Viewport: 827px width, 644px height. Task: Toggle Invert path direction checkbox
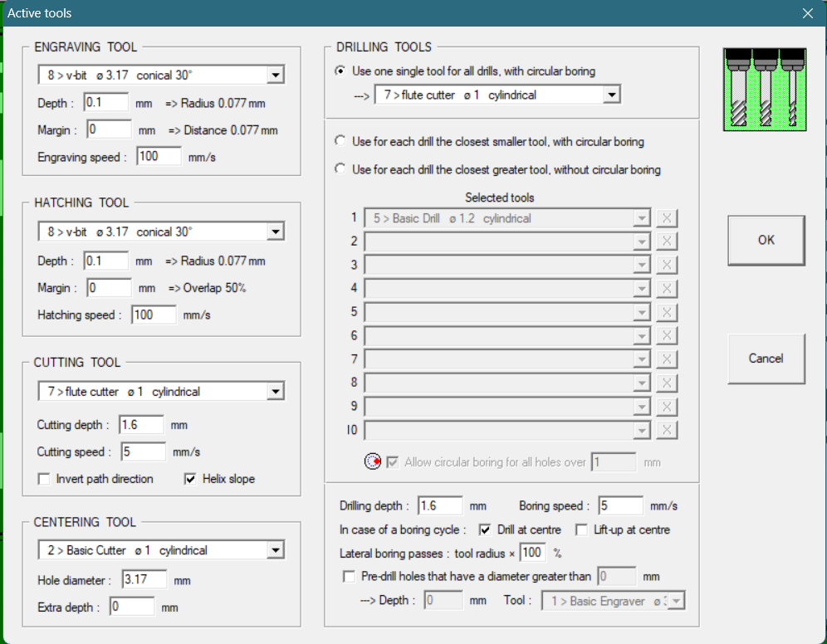[x=44, y=479]
